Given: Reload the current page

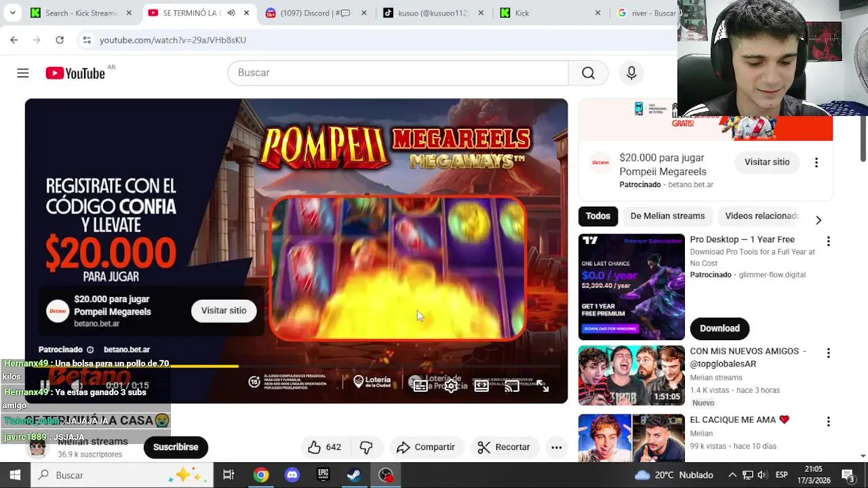Looking at the screenshot, I should (x=60, y=40).
